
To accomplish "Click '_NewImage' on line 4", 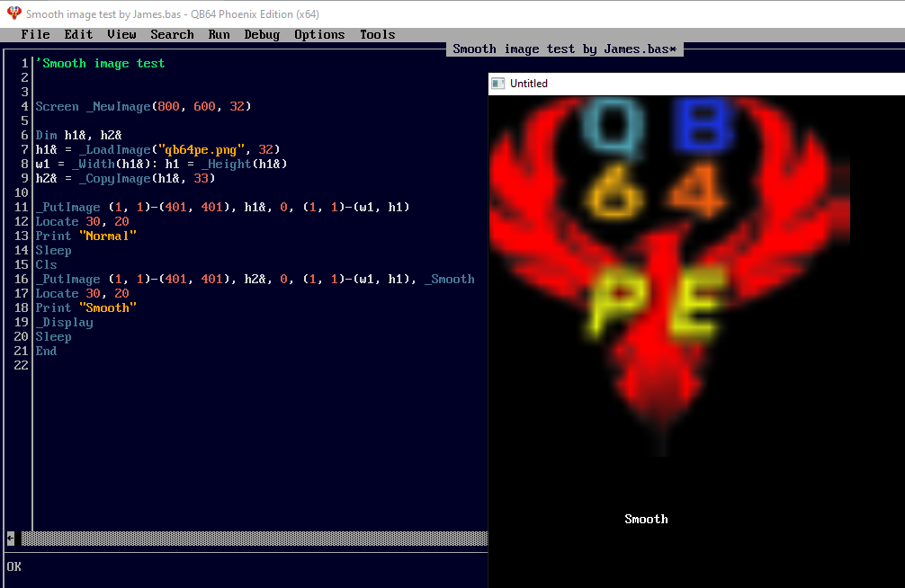I will coord(119,107).
